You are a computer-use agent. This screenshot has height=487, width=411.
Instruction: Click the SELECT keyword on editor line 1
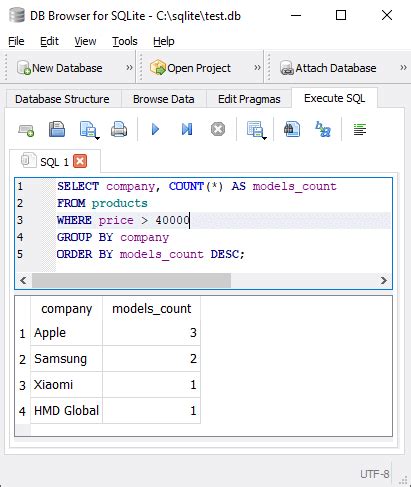[x=78, y=186]
